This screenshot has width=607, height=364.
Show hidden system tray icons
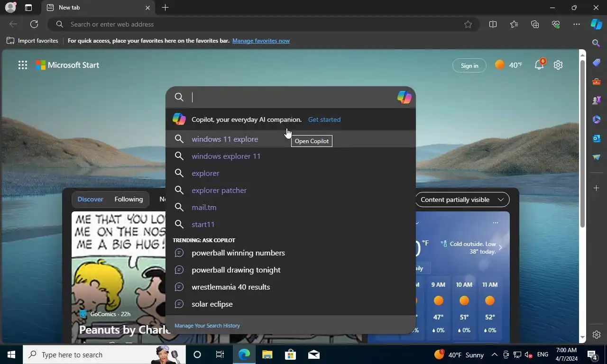point(494,355)
